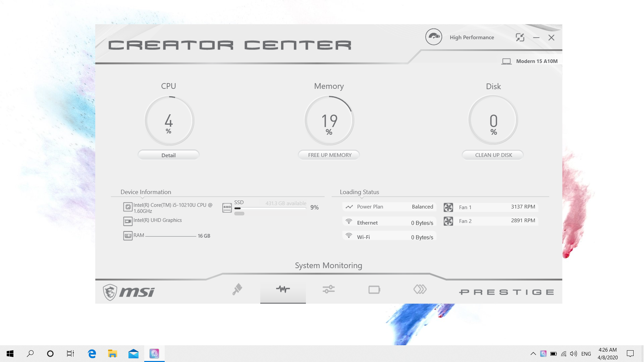Image resolution: width=644 pixels, height=362 pixels.
Task: Launch Microsoft Edge from taskbar
Action: pyautogui.click(x=92, y=354)
